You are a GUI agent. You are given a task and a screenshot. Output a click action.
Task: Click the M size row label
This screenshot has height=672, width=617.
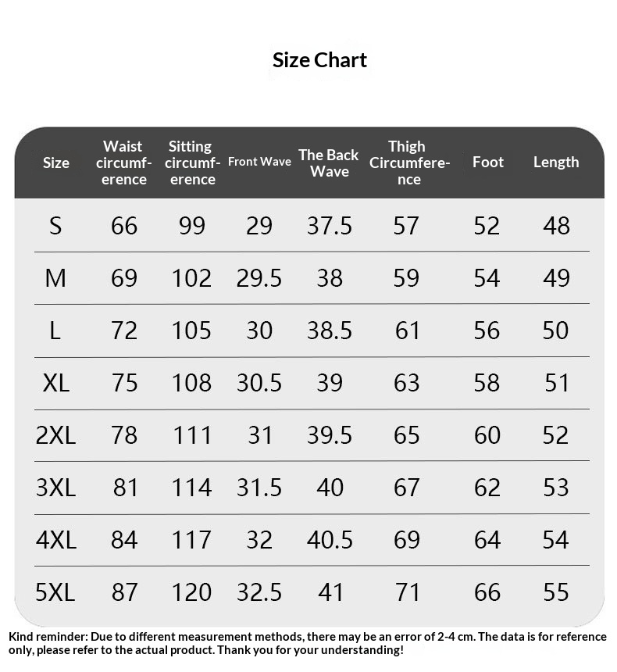click(55, 278)
